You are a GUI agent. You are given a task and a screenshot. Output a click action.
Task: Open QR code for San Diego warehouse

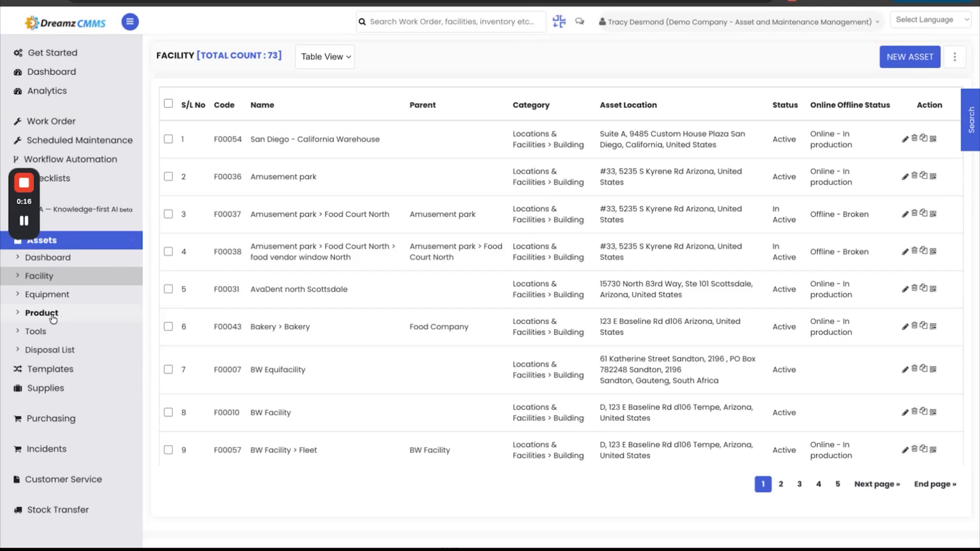point(933,139)
